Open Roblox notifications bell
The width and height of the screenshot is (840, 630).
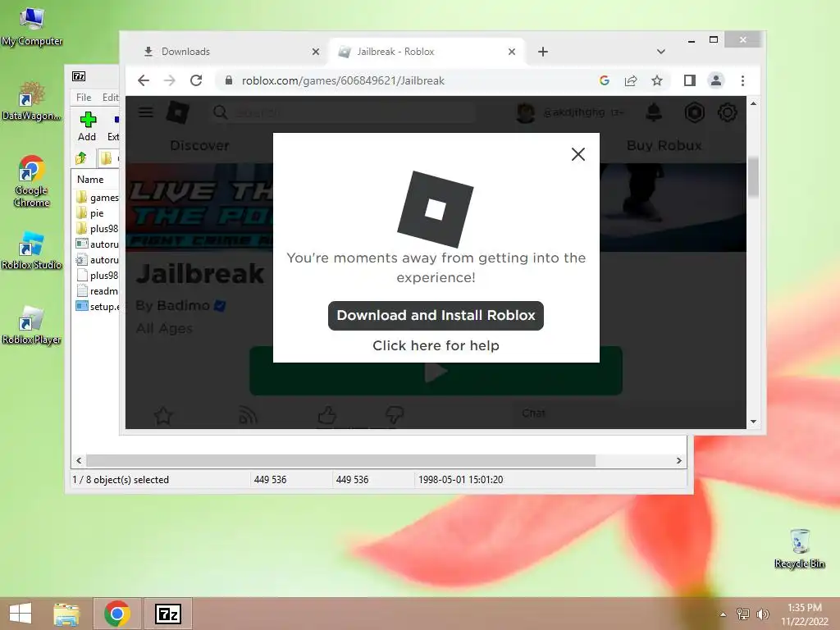(x=654, y=112)
